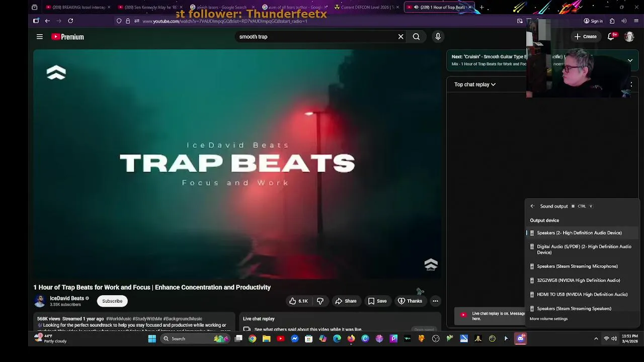644x362 pixels.
Task: Dislike the video with thumbs down
Action: (320, 301)
